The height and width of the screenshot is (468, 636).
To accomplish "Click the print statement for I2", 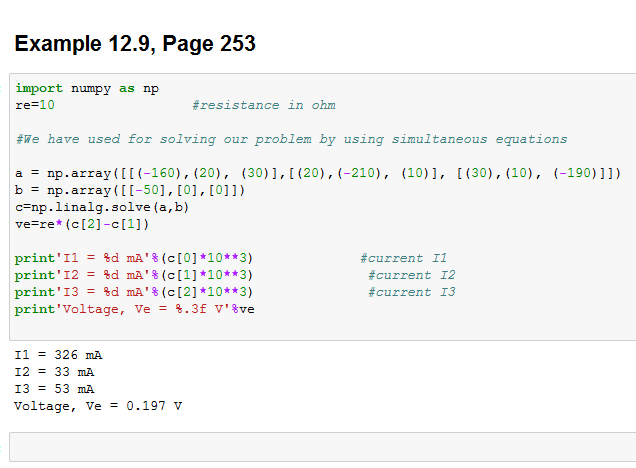I will [133, 274].
